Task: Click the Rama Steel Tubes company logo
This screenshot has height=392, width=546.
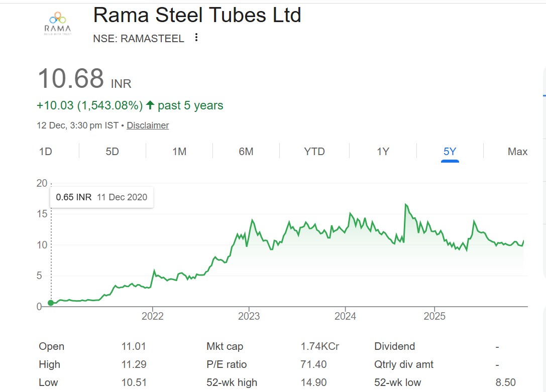Action: pyautogui.click(x=57, y=22)
